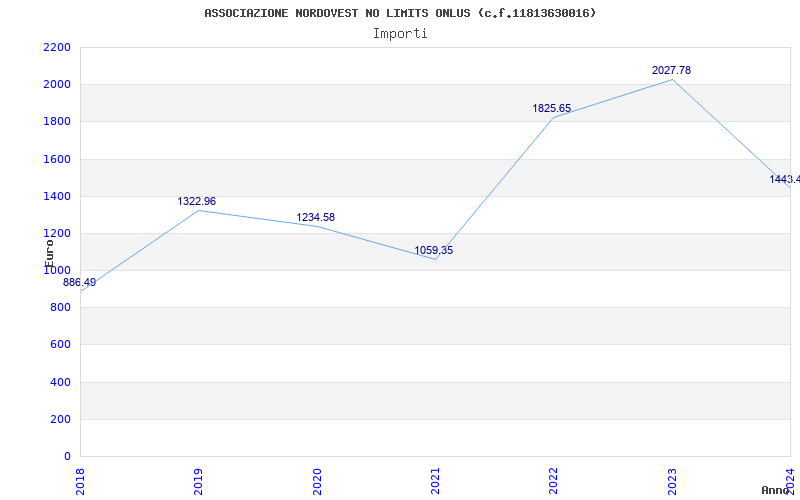
Task: Click the 2021 x-axis label
Action: point(435,482)
